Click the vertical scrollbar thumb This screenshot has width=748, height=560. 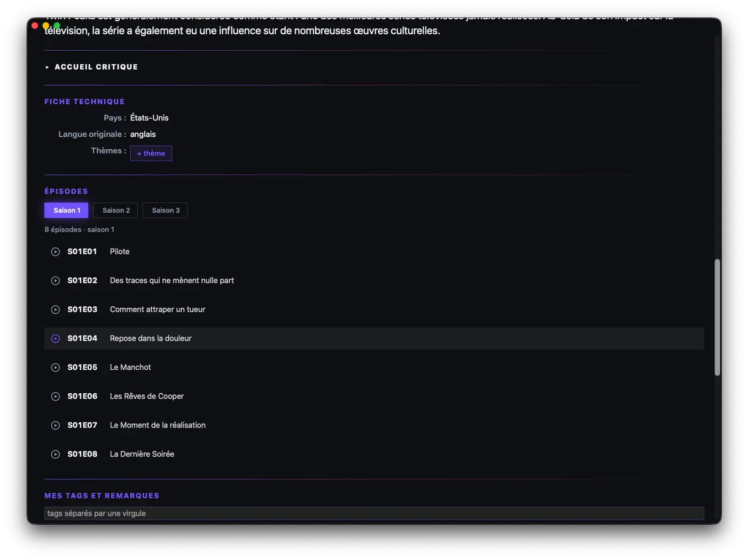(x=718, y=317)
